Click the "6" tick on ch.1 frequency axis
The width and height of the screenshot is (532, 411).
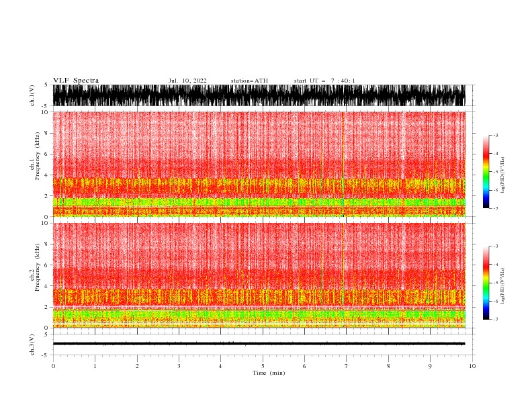click(x=46, y=154)
